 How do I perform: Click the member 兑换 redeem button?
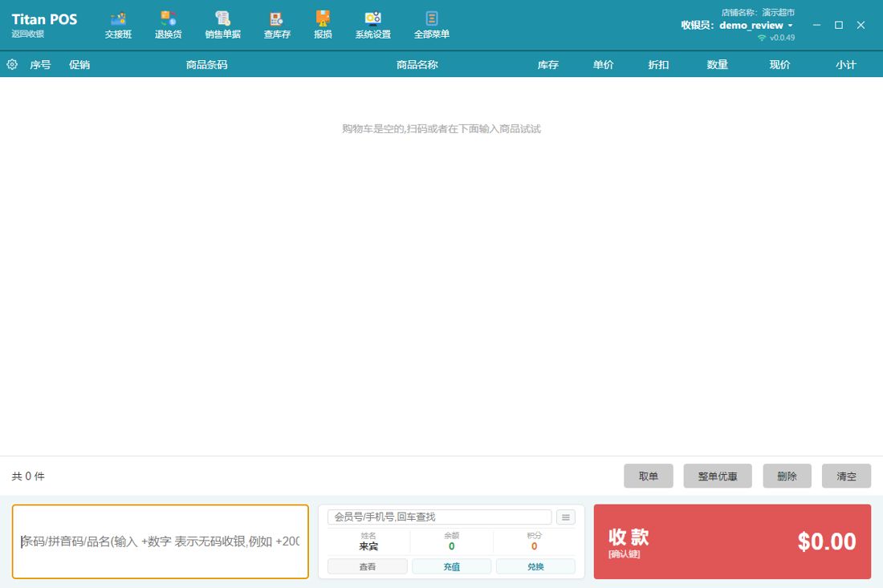point(535,566)
